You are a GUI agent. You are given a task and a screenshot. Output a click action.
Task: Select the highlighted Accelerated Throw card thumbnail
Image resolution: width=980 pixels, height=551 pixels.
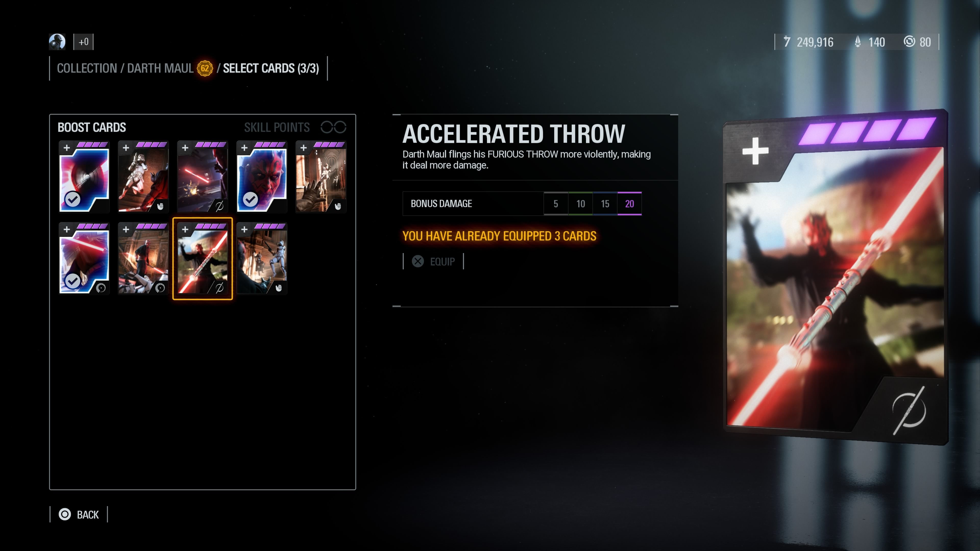point(202,259)
